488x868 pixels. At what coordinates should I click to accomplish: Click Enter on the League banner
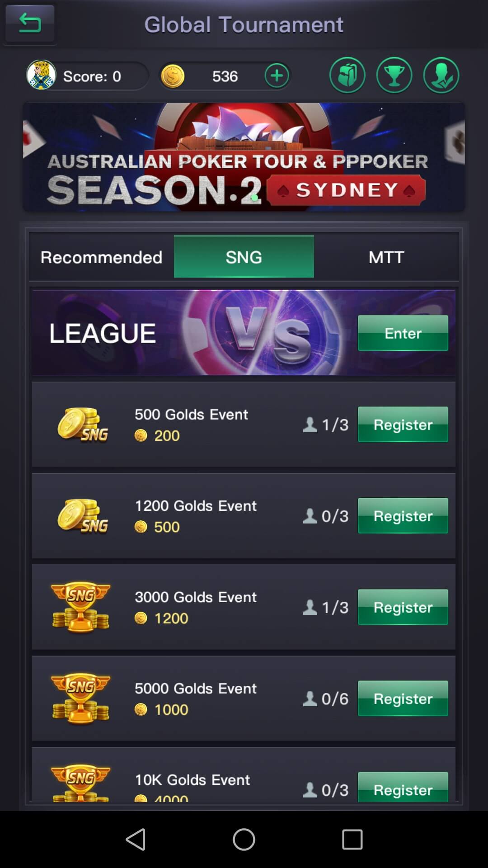[403, 333]
